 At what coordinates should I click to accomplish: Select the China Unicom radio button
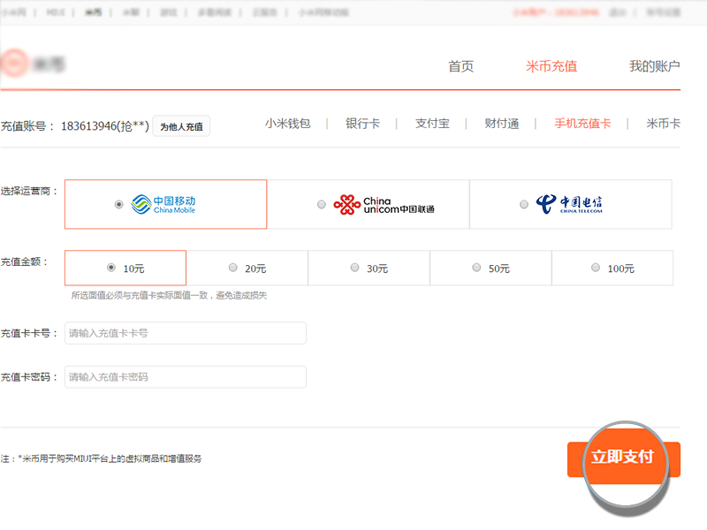[x=321, y=204]
